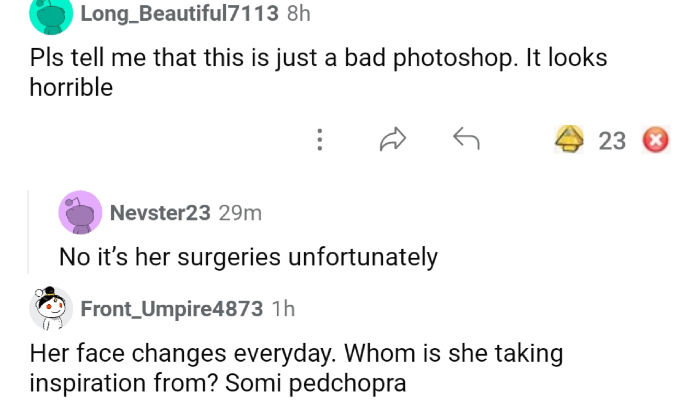Click the 29m timestamp on Nevster23's reply
This screenshot has width=700, height=418.
tap(240, 212)
